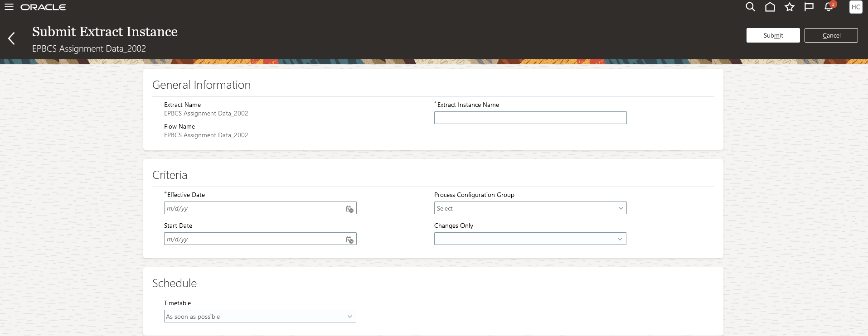Screen dimensions: 868x336
Task: Click the header subtitle 'EPBCS Assignment Data_2002'
Action: [x=89, y=48]
